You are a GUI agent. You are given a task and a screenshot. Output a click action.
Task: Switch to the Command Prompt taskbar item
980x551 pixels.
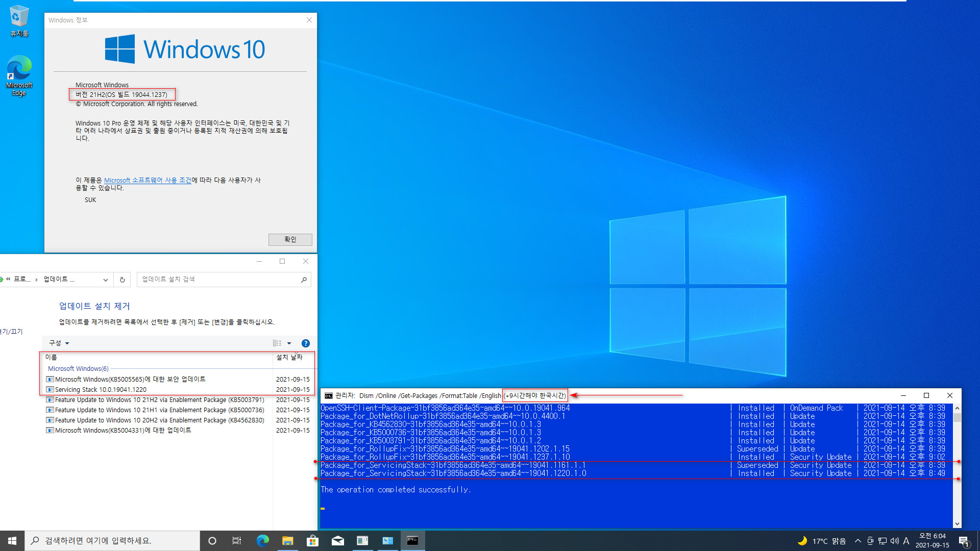[412, 540]
